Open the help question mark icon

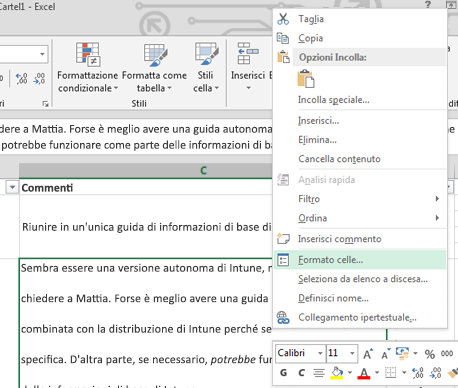[x=428, y=4]
